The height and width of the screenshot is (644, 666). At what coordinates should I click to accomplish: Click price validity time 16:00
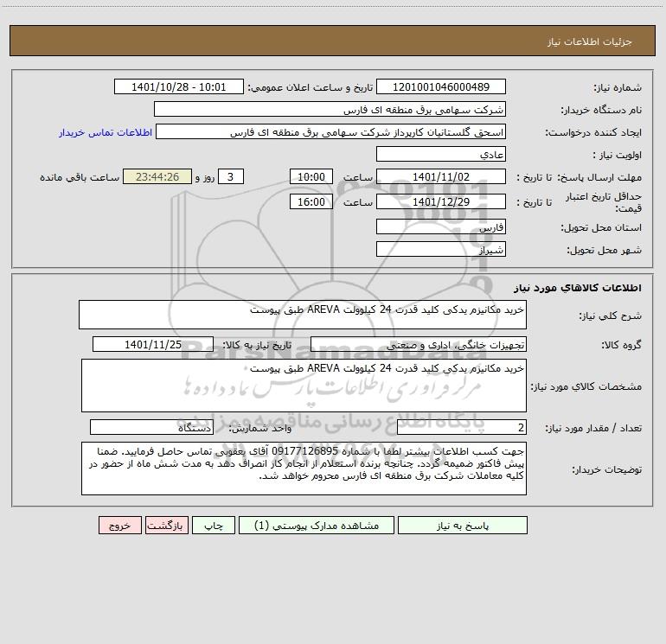[311, 201]
